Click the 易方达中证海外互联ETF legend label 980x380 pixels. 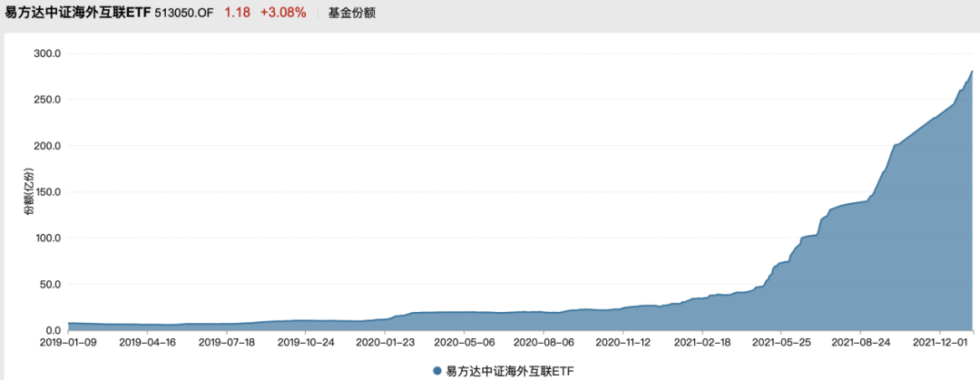tap(509, 371)
